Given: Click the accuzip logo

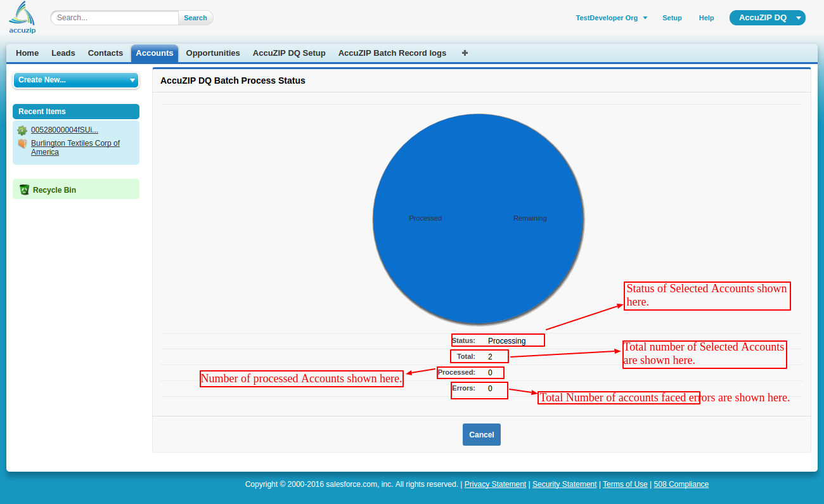Looking at the screenshot, I should 22,16.
